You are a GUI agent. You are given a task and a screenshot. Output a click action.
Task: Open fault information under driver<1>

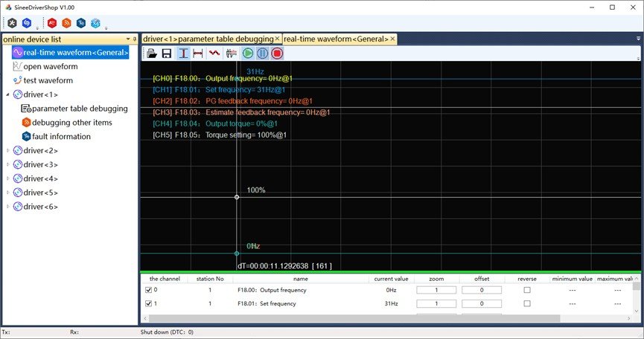tap(61, 137)
